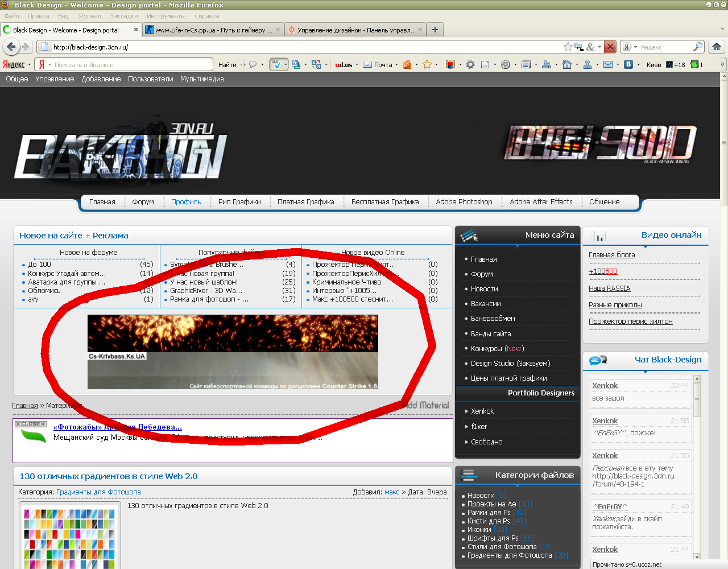728x569 pixels.
Task: Open Кисти для Ps file category
Action: tap(489, 521)
